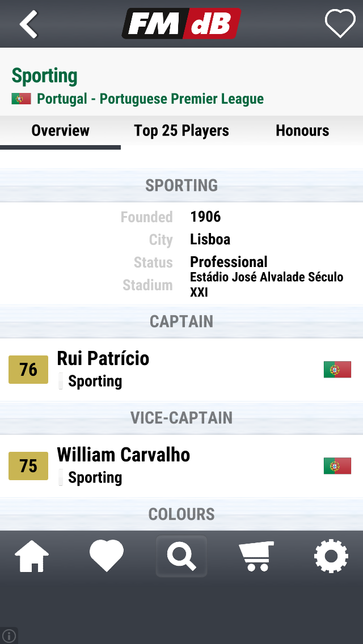The height and width of the screenshot is (644, 363).
Task: Switch to the Honours tab
Action: coord(302,130)
